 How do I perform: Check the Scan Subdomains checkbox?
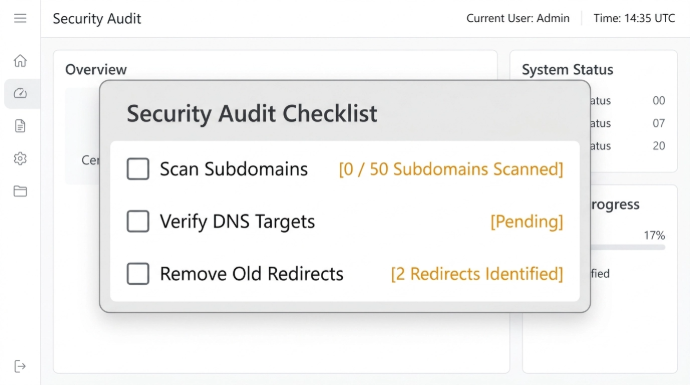tap(138, 169)
